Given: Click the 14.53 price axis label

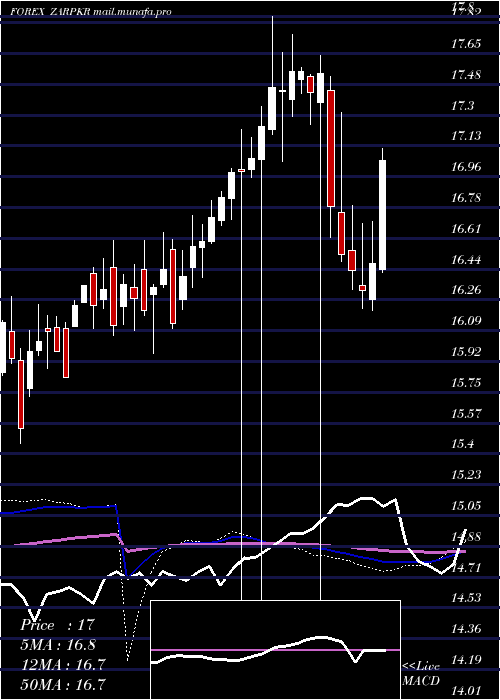Looking at the screenshot, I should click(x=467, y=598).
